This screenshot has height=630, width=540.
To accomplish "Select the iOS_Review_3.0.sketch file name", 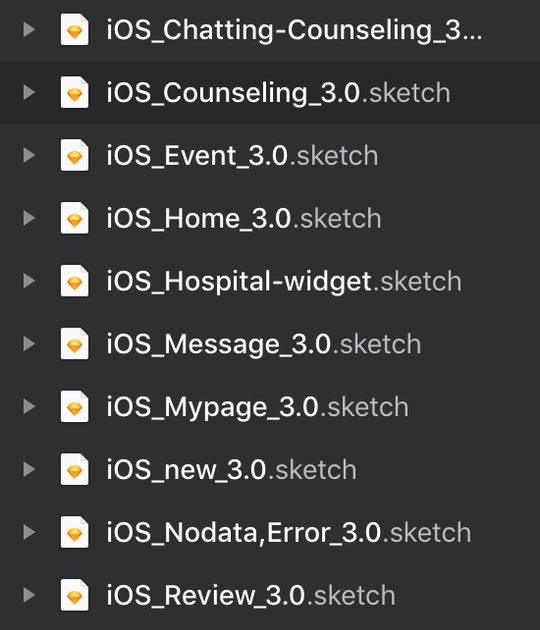I will [x=251, y=595].
